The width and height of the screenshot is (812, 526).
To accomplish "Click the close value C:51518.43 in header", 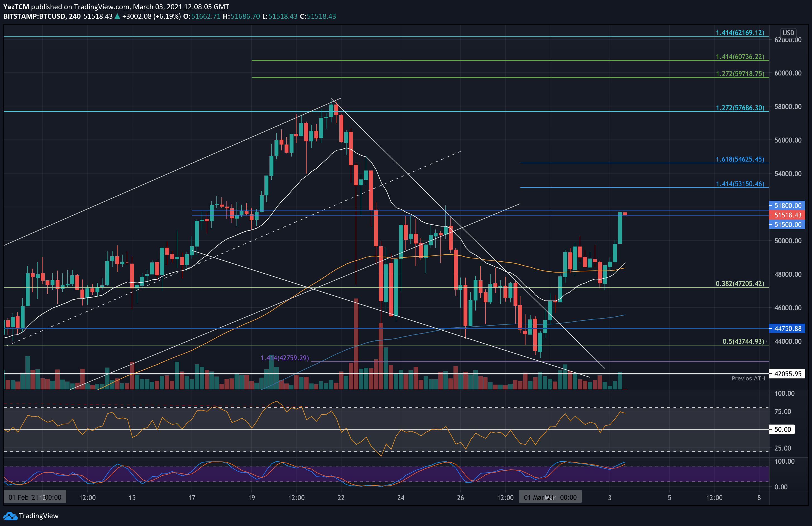I will 318,16.
